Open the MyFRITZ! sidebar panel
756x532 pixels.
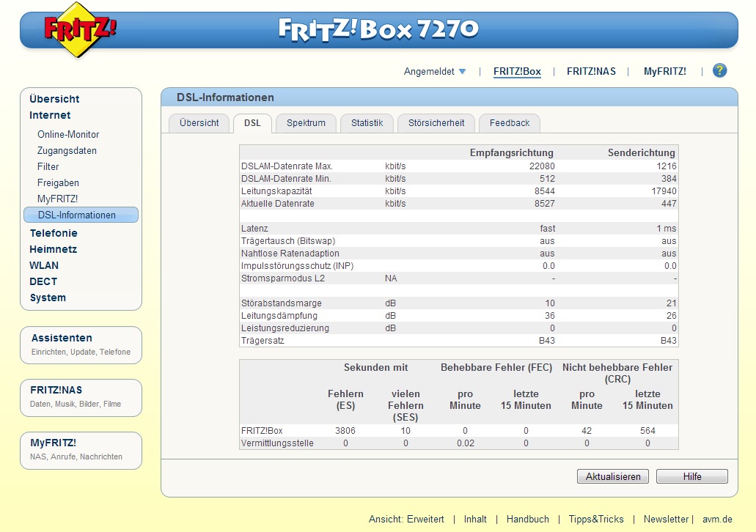tap(81, 451)
